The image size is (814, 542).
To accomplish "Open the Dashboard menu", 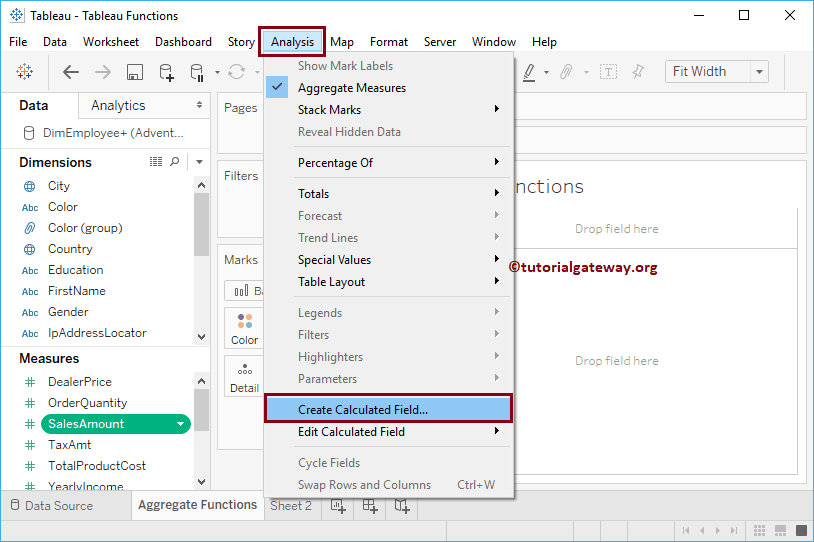I will (x=183, y=42).
